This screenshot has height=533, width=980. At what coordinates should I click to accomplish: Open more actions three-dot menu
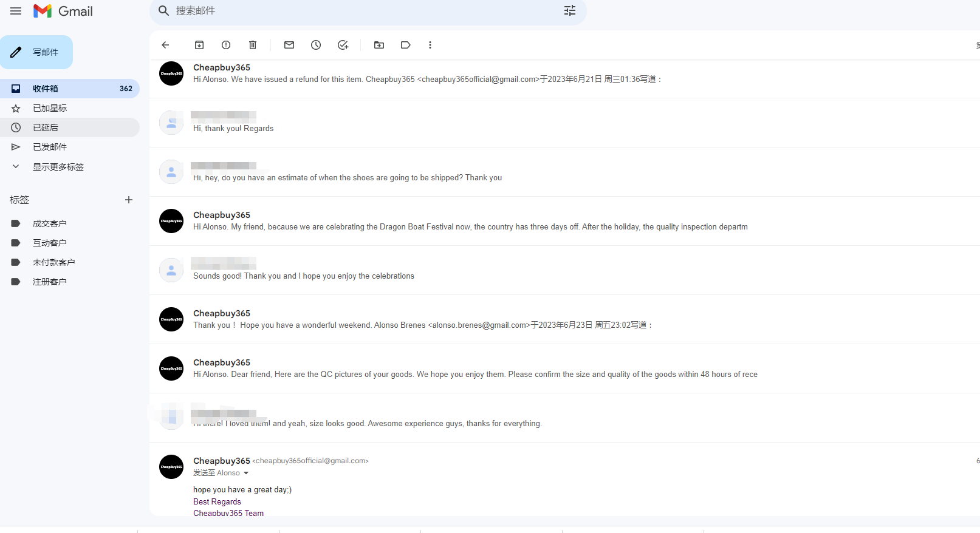click(x=430, y=45)
